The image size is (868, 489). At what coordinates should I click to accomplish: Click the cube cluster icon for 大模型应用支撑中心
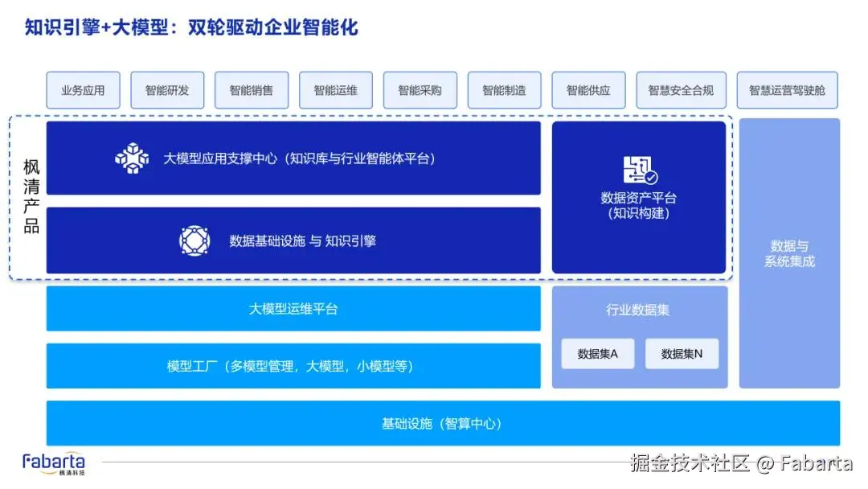(x=132, y=158)
